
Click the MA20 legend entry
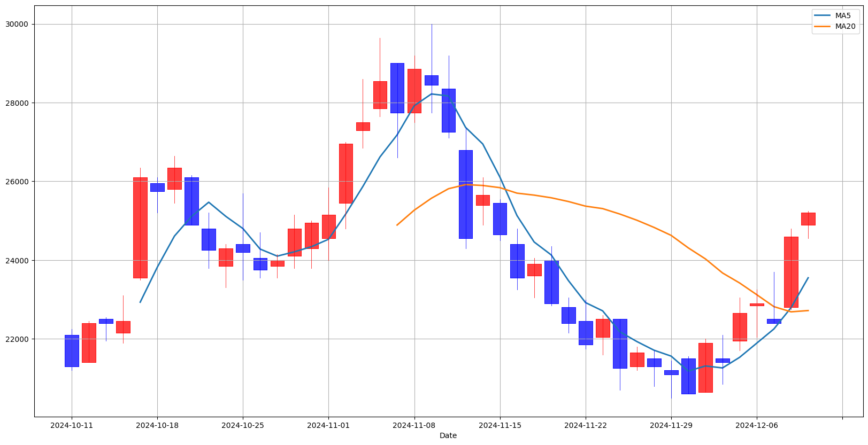pos(836,26)
